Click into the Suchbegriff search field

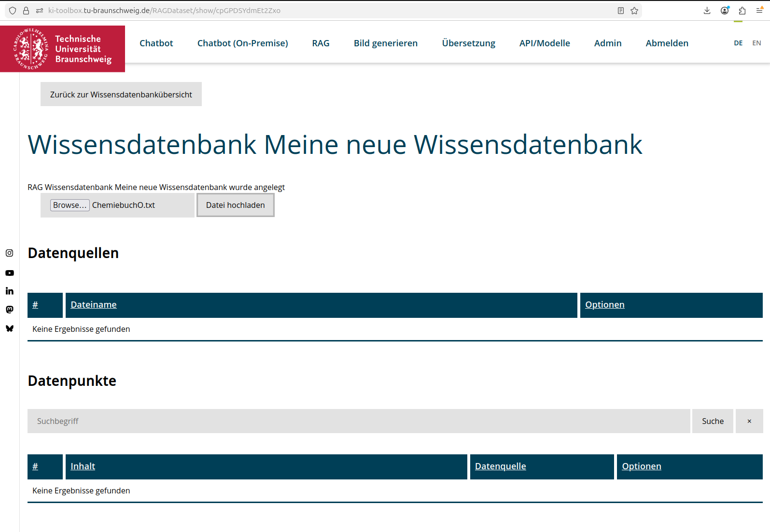358,421
